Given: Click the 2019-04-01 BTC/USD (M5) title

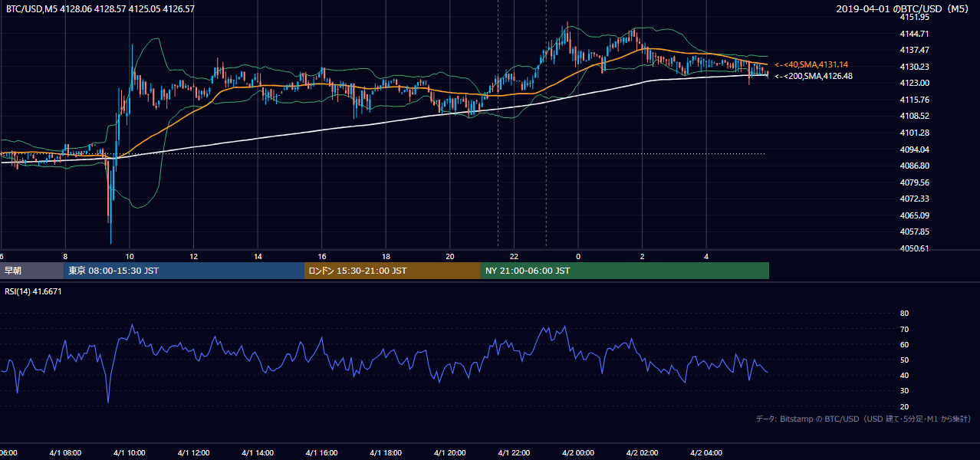Looking at the screenshot, I should coord(903,8).
